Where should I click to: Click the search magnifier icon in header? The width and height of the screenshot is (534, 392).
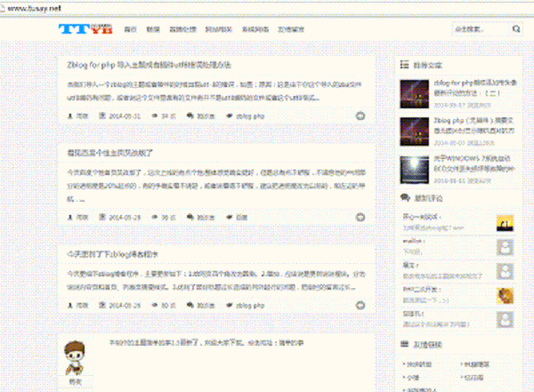coord(516,29)
